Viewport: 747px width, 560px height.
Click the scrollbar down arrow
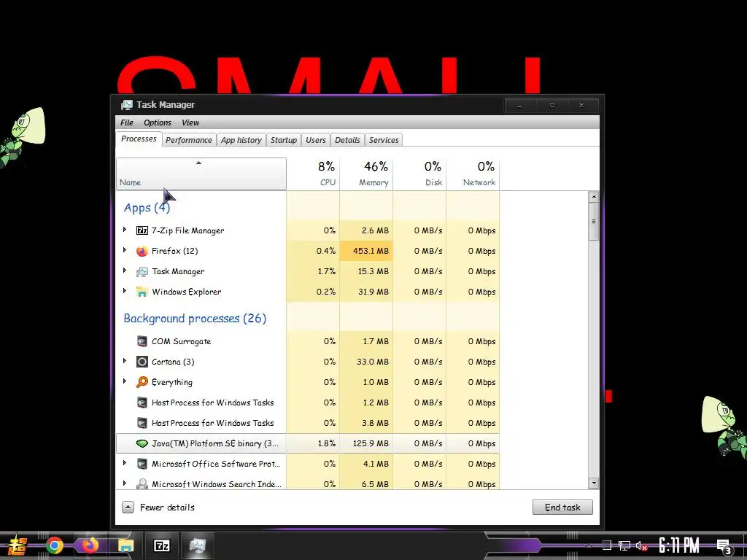pos(594,483)
